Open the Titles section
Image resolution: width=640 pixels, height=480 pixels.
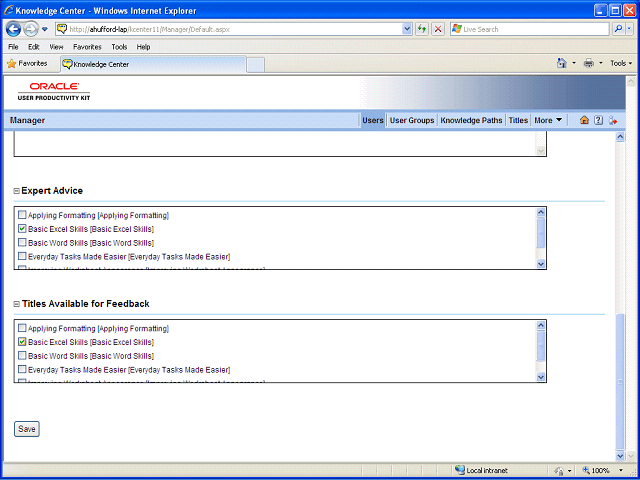518,120
